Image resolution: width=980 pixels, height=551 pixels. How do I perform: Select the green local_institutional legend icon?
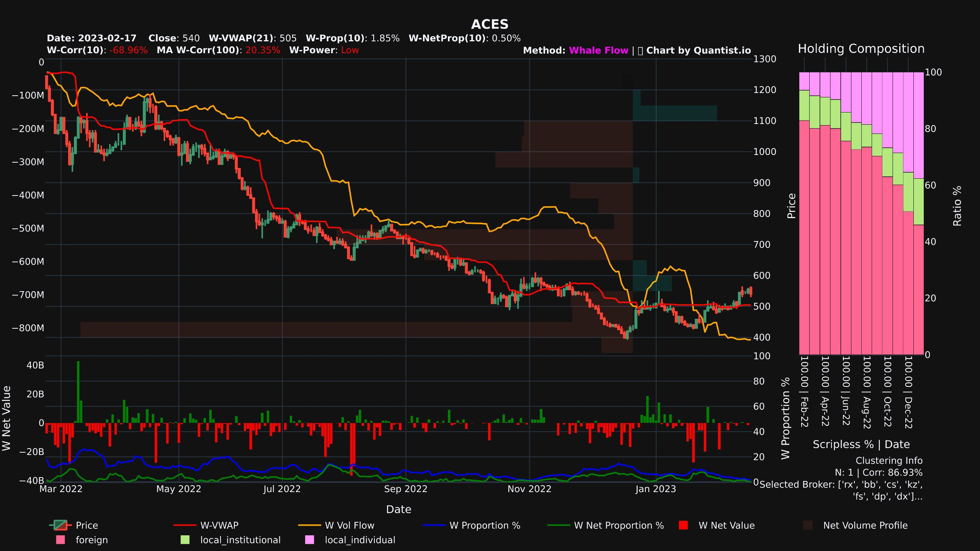click(186, 540)
